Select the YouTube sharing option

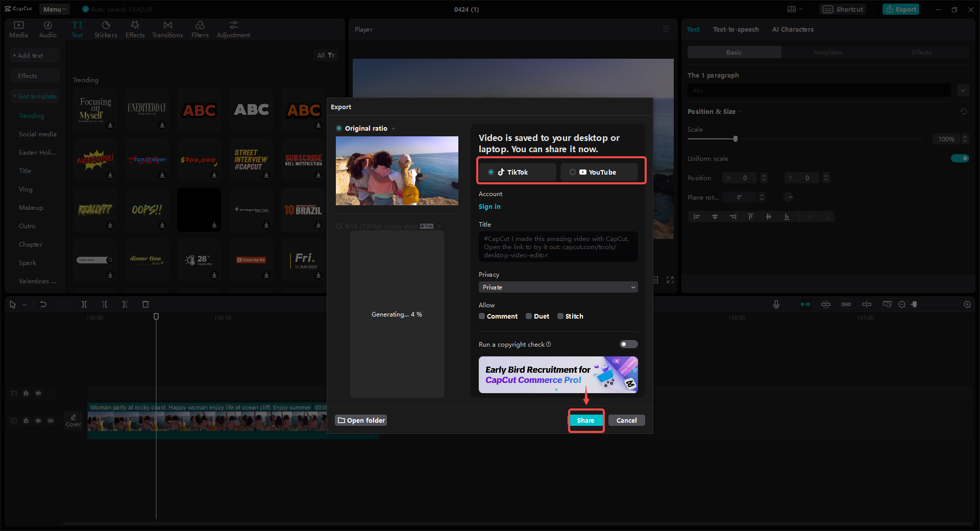599,172
